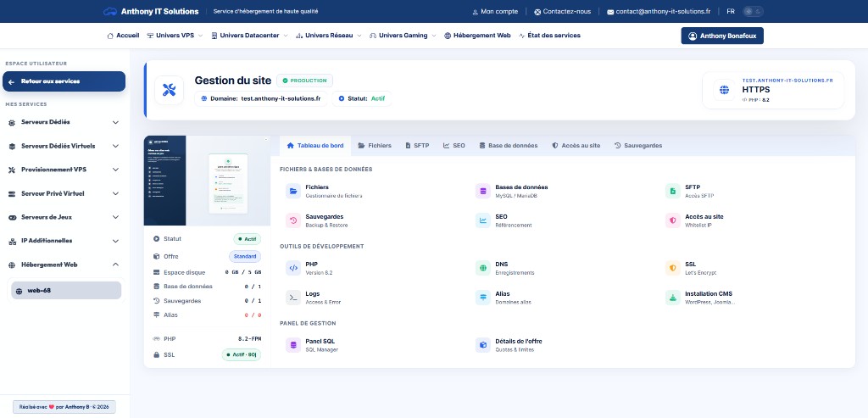
Task: Switch to the Fichiers tab
Action: point(375,146)
